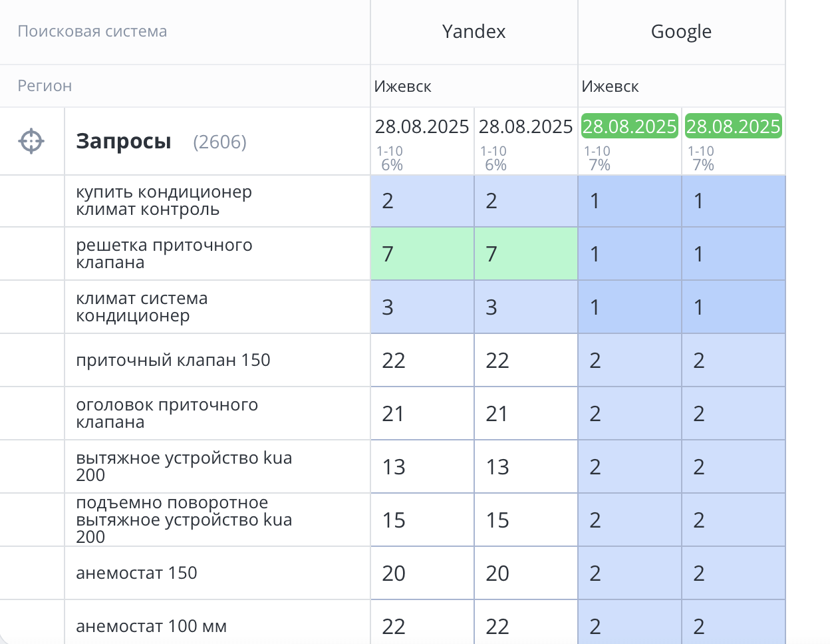Select the Google search engine header
Viewport: 830px width, 644px height.
[x=681, y=31]
